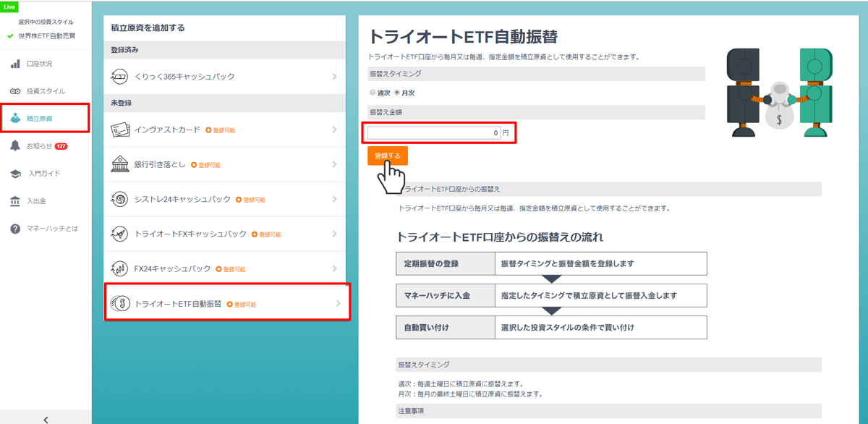Click 登録可能 next to トライオートFXキャッシュバック
The height and width of the screenshot is (424, 868).
point(266,234)
